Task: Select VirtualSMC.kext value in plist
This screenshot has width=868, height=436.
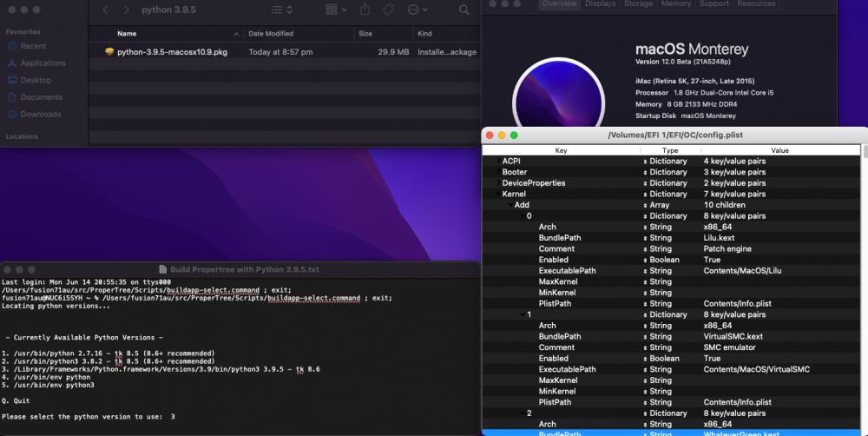Action: click(x=733, y=336)
